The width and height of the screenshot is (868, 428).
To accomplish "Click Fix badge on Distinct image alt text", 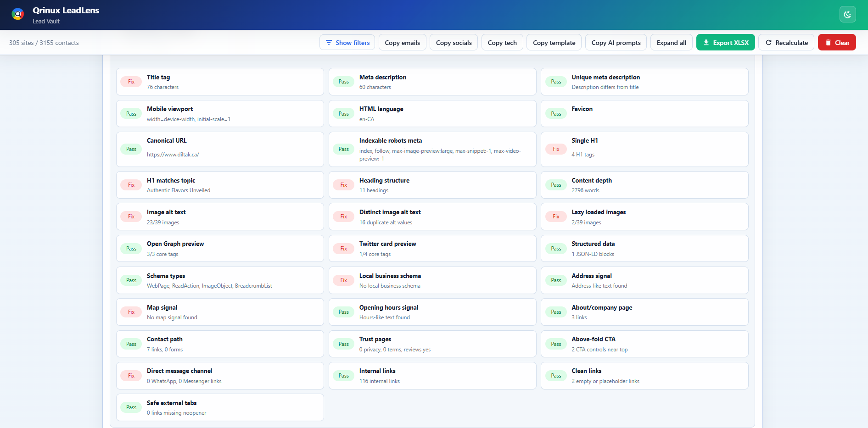I will [344, 217].
